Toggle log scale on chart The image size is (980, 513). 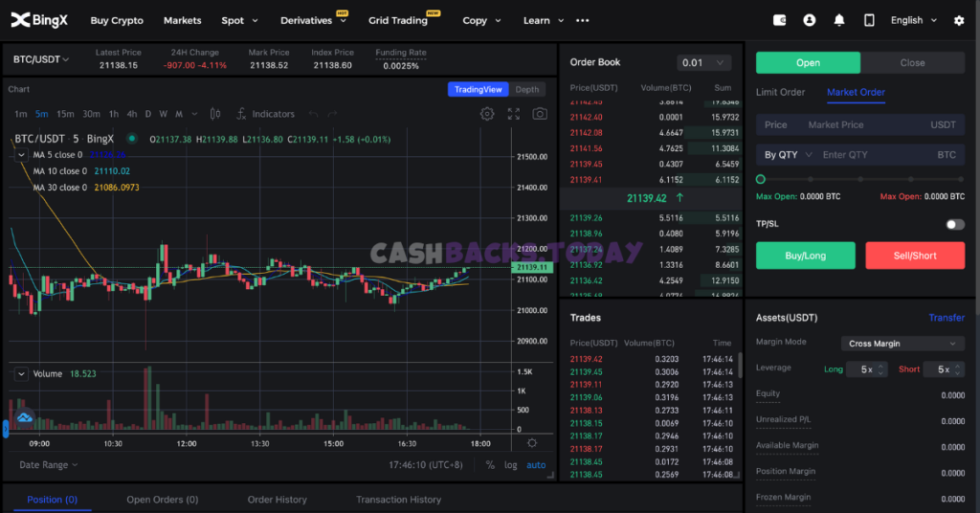click(x=511, y=465)
